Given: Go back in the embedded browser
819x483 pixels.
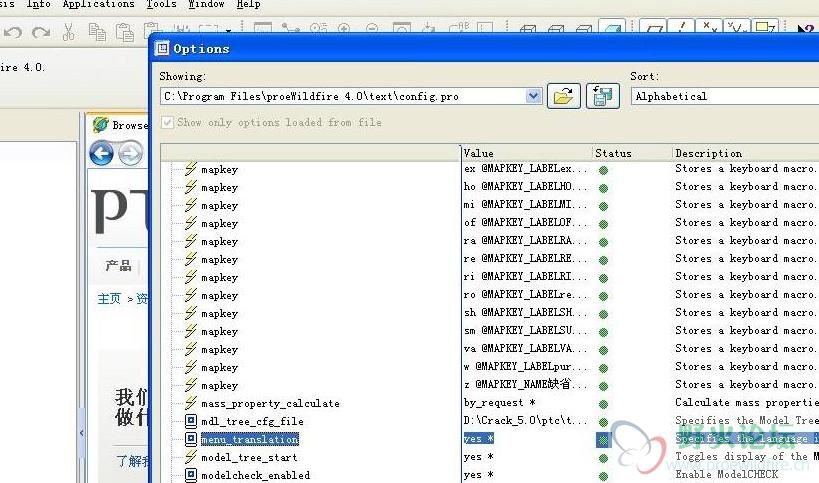Looking at the screenshot, I should point(101,154).
